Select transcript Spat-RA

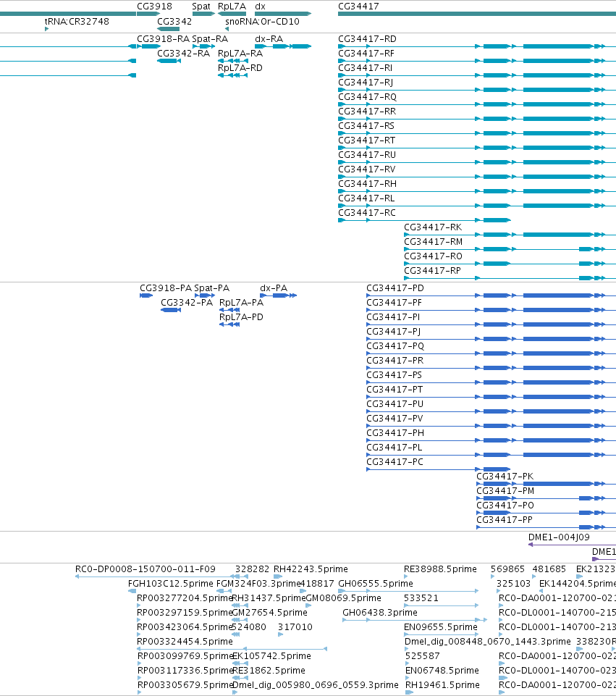pos(210,39)
